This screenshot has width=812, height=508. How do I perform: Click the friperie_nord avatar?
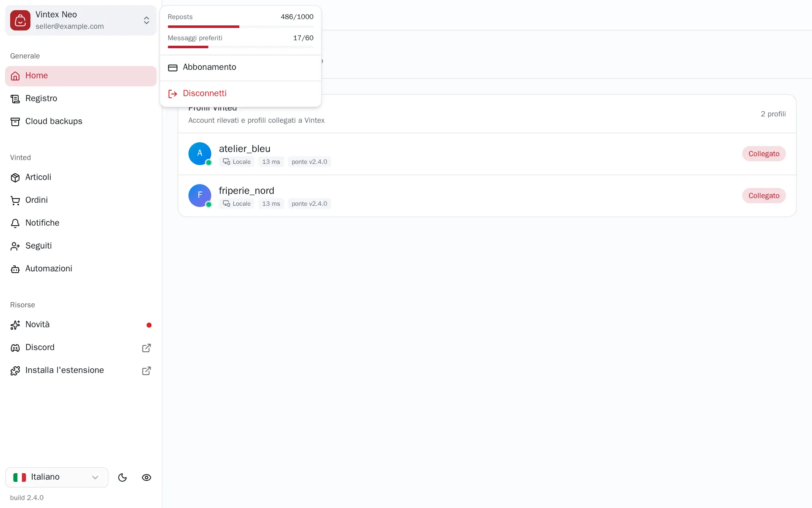point(200,196)
